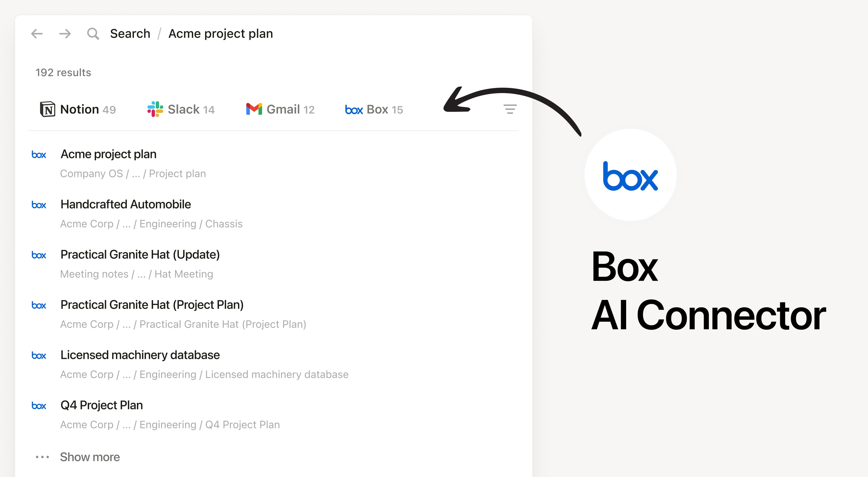The image size is (868, 477).
Task: Click the '192 results' count text
Action: [63, 73]
